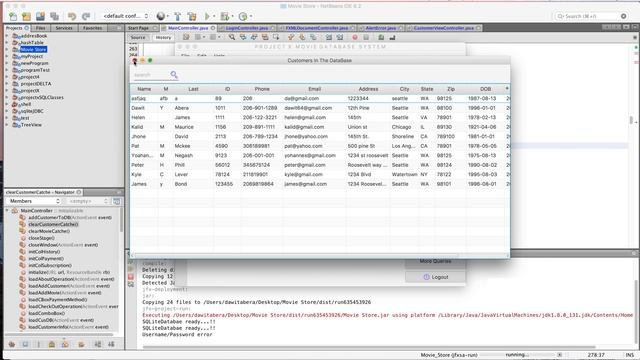Screen dimensions: 640x360
Task: Click the Profile Project icon
Action: (243, 16)
